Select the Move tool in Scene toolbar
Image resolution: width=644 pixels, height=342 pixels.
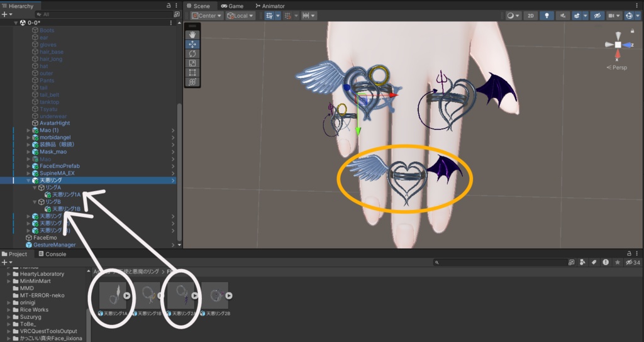192,45
